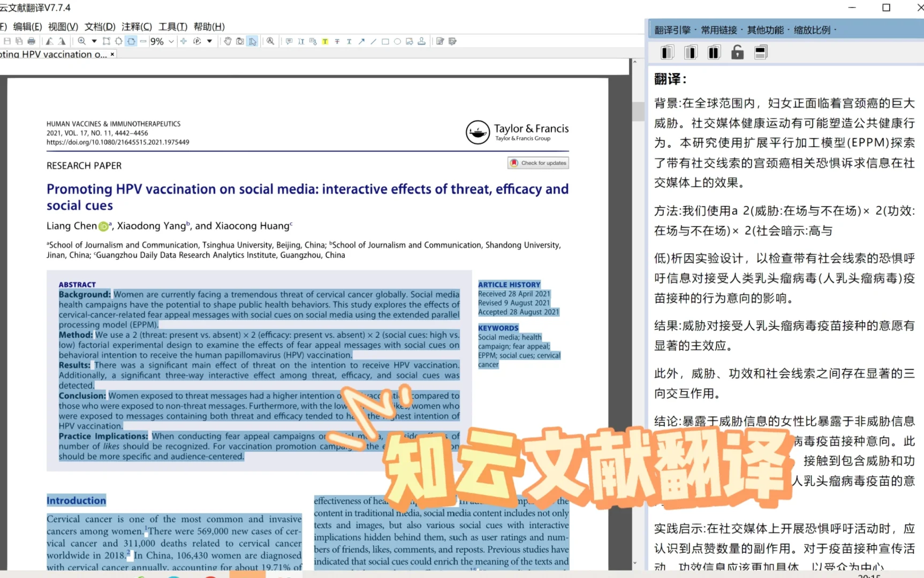This screenshot has height=578, width=924.
Task: Select the Underline text tool
Action: (349, 41)
